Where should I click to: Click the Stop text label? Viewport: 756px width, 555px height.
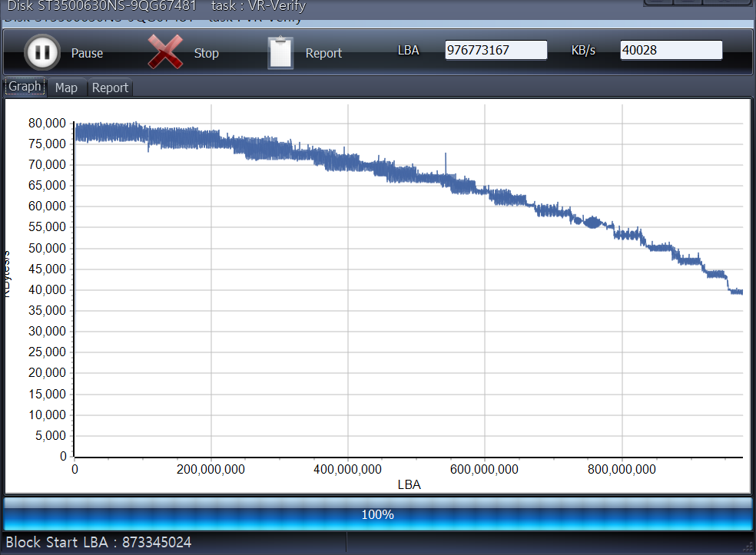click(x=206, y=54)
